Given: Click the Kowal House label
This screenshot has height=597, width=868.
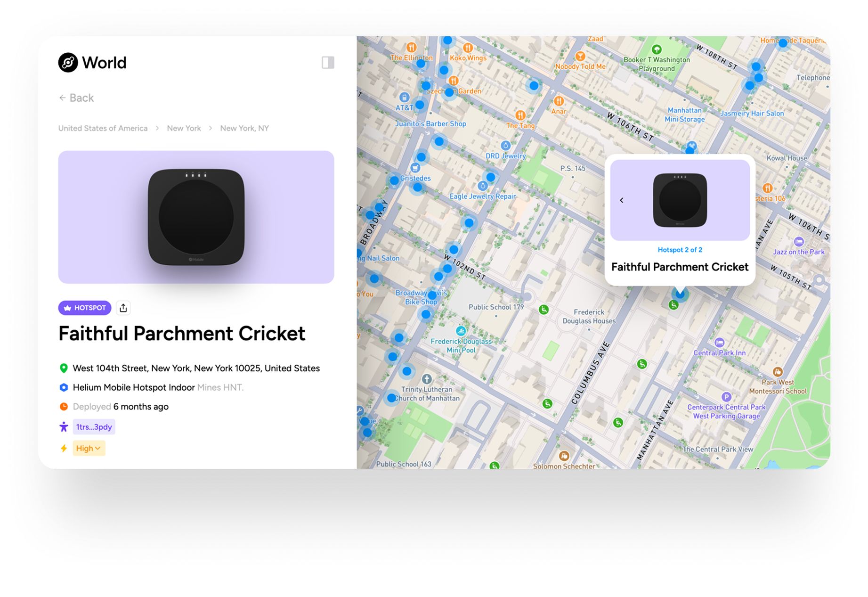Looking at the screenshot, I should (x=787, y=158).
